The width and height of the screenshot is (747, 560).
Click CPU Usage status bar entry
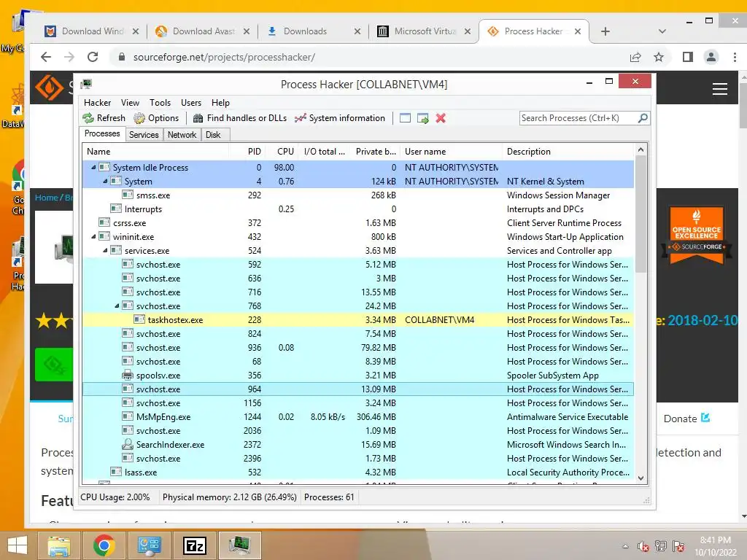click(115, 497)
